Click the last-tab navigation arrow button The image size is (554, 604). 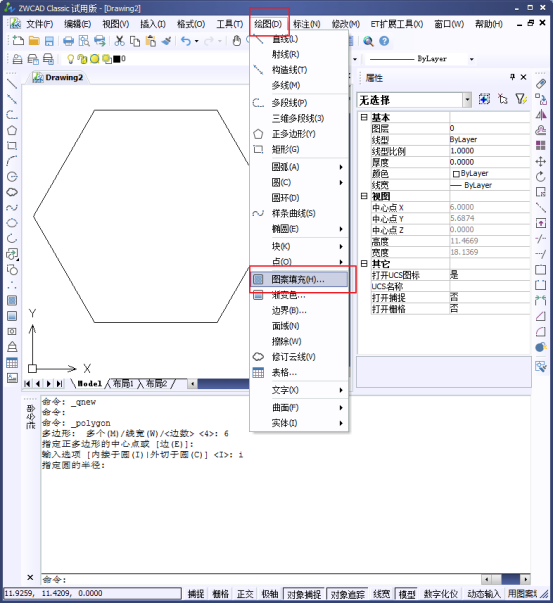(x=59, y=384)
